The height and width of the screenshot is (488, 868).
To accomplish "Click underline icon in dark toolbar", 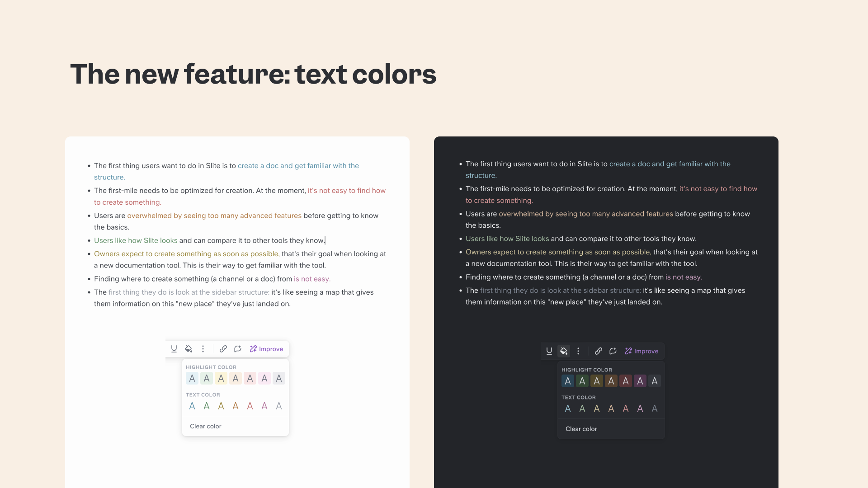I will click(549, 351).
